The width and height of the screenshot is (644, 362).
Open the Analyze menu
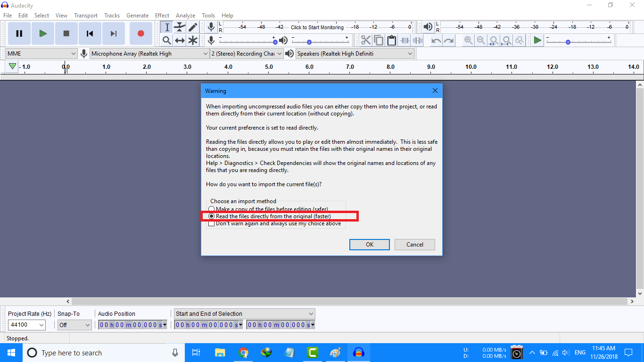tap(186, 16)
